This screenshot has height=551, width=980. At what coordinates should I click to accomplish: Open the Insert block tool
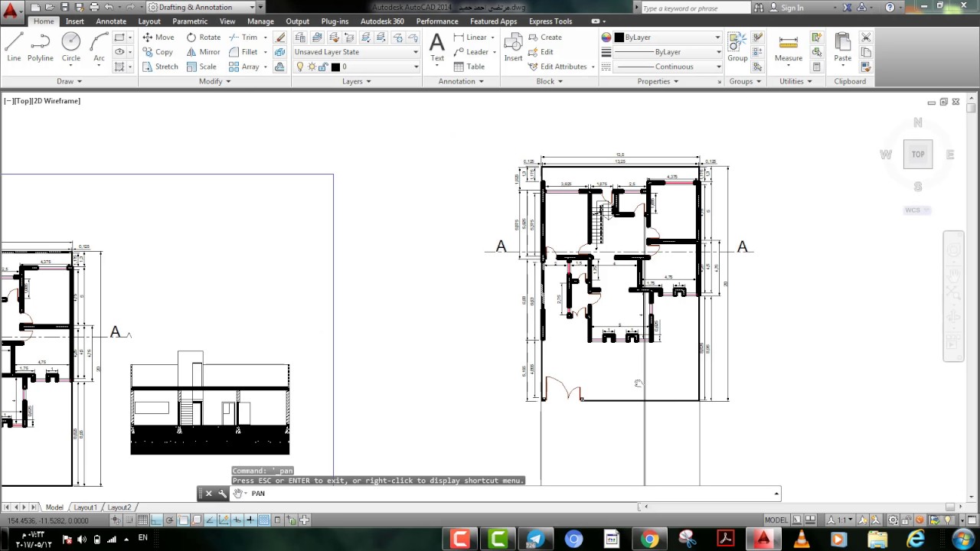(x=513, y=47)
